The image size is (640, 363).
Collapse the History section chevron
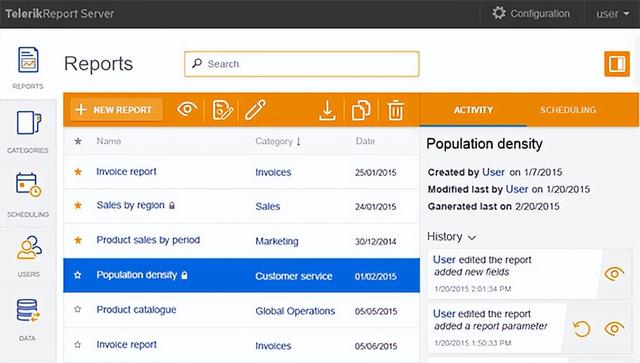472,237
